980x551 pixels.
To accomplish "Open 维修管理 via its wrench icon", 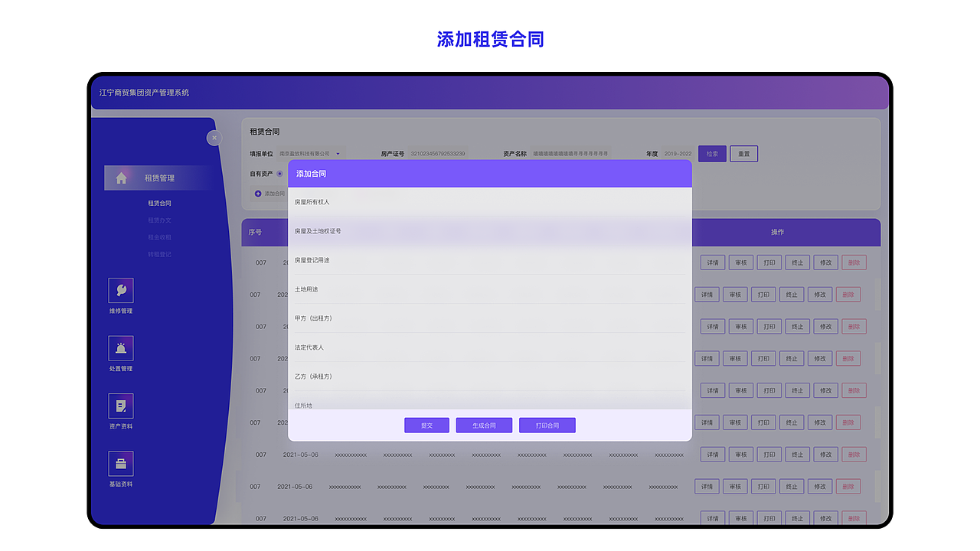I will click(x=121, y=290).
